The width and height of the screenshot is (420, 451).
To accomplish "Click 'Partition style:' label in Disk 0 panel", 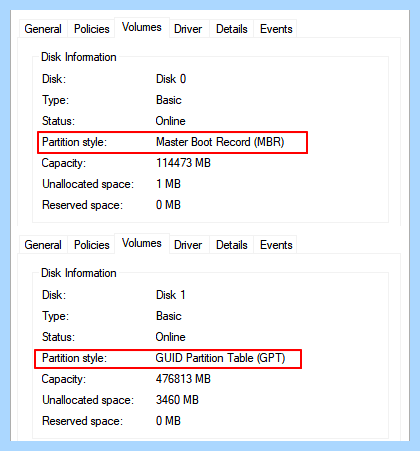I will click(74, 142).
